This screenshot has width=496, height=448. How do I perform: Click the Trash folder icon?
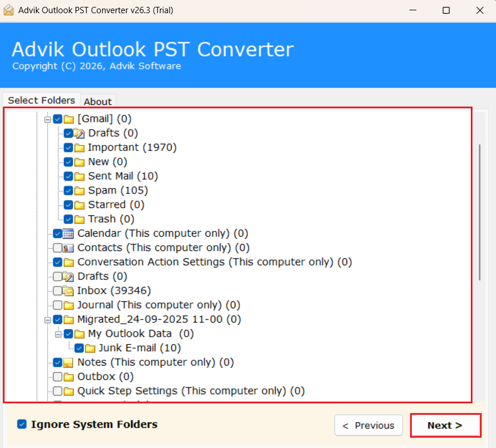coord(80,219)
